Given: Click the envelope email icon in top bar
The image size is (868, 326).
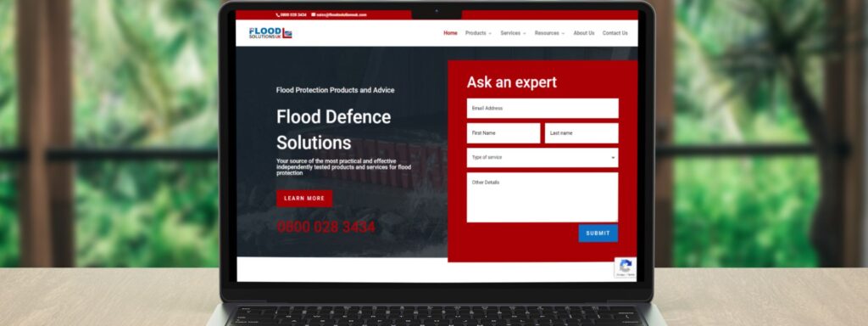Looking at the screenshot, I should pyautogui.click(x=314, y=15).
